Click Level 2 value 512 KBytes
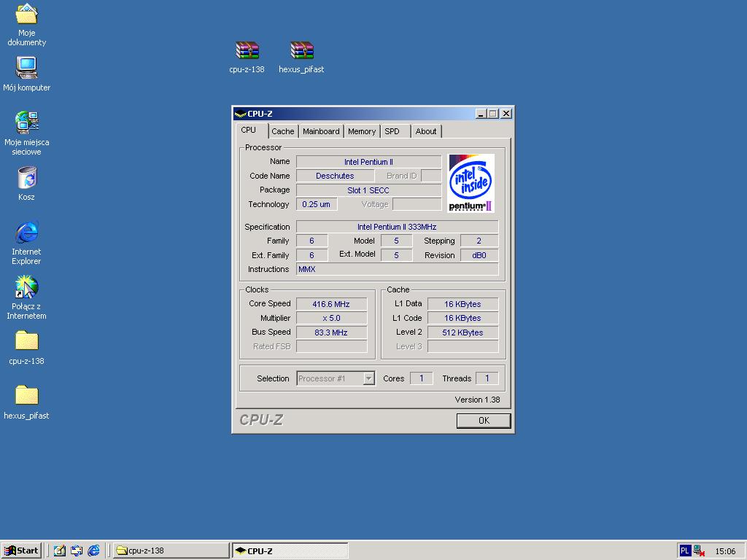This screenshot has width=747, height=560. pos(463,332)
